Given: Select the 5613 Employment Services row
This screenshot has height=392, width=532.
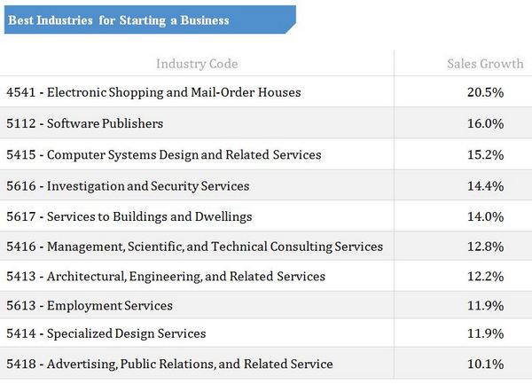Looking at the screenshot, I should click(x=266, y=305).
